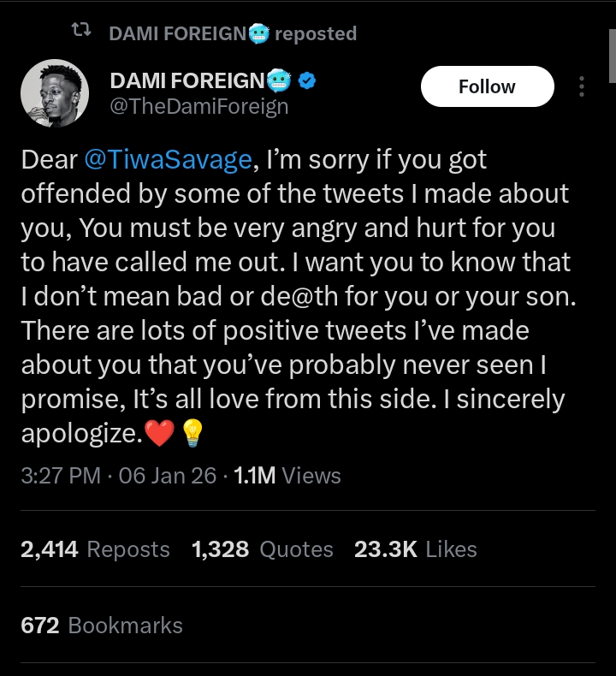
Task: Click the 1.1M Views count
Action: tap(287, 476)
